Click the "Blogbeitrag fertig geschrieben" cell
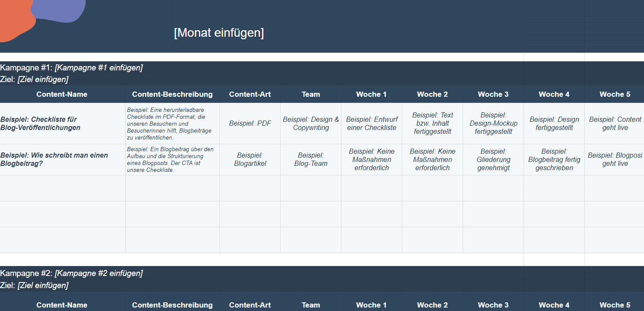 click(x=554, y=159)
